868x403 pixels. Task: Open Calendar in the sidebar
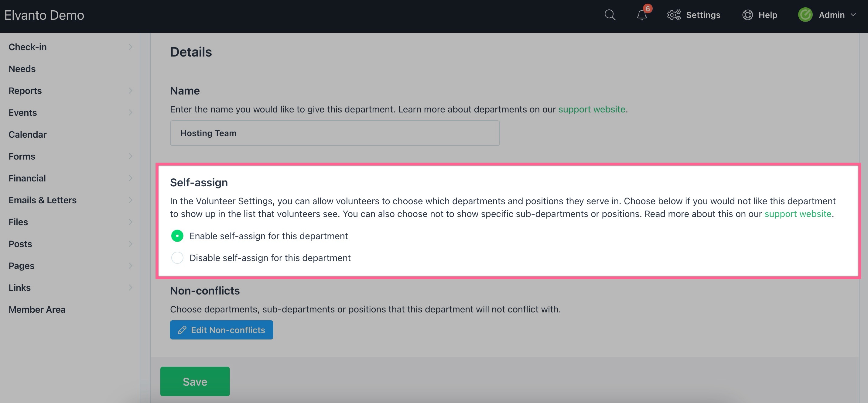click(x=28, y=135)
